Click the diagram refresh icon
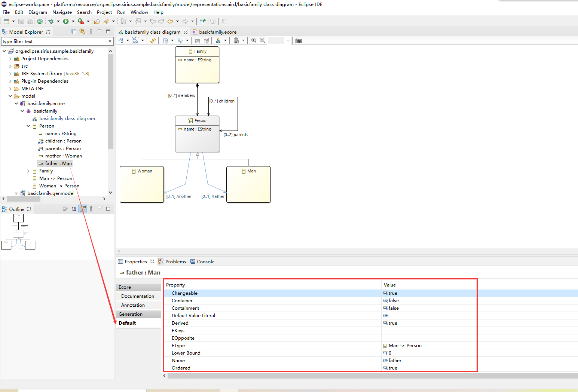This screenshot has width=578, height=392. coord(153,40)
